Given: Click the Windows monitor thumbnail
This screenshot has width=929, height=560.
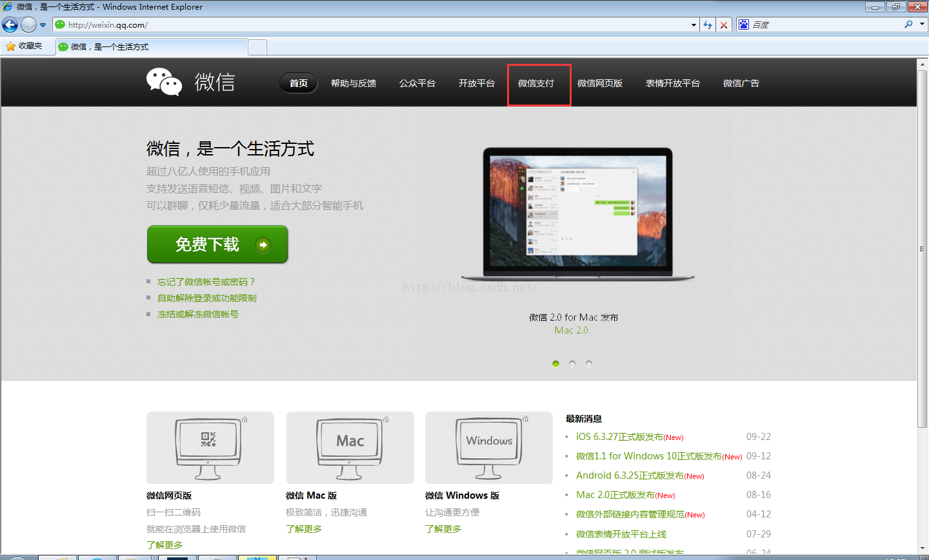Looking at the screenshot, I should click(x=489, y=448).
